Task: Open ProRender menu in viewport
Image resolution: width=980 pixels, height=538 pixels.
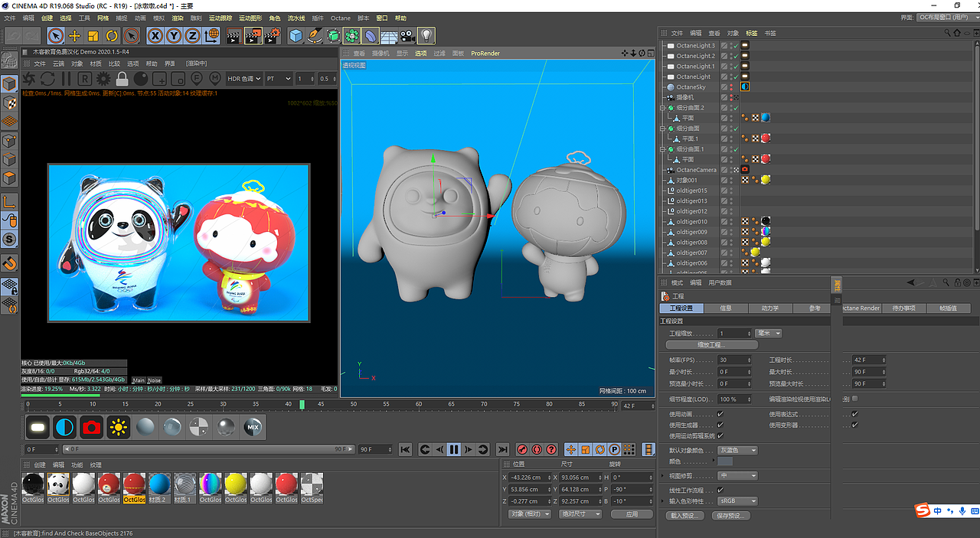Action: (x=485, y=54)
